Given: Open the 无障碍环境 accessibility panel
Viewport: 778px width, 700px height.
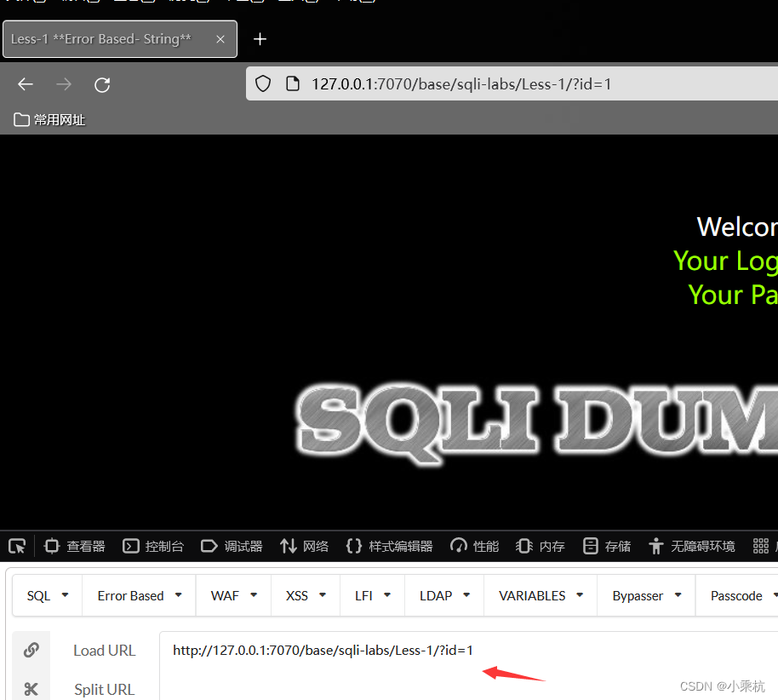Looking at the screenshot, I should [691, 546].
